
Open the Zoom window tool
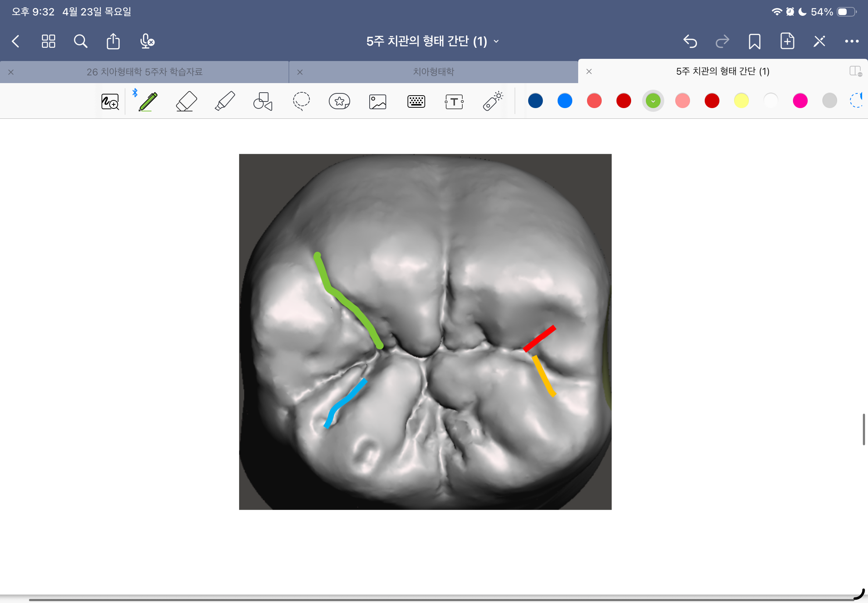tap(110, 101)
